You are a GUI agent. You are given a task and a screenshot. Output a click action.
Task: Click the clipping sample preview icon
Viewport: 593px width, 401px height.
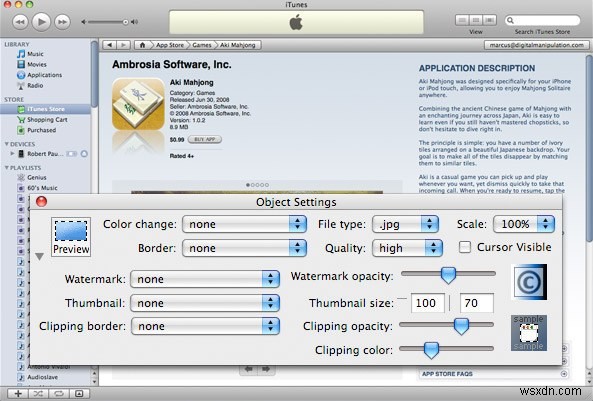pos(529,333)
